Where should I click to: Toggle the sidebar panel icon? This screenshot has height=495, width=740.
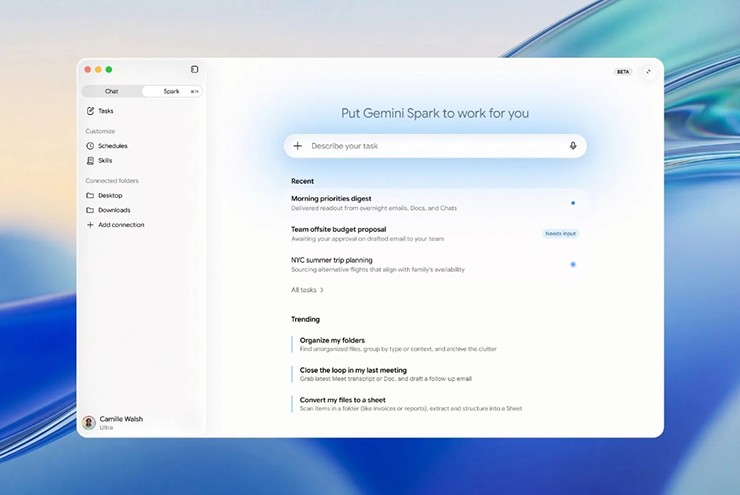pyautogui.click(x=194, y=69)
